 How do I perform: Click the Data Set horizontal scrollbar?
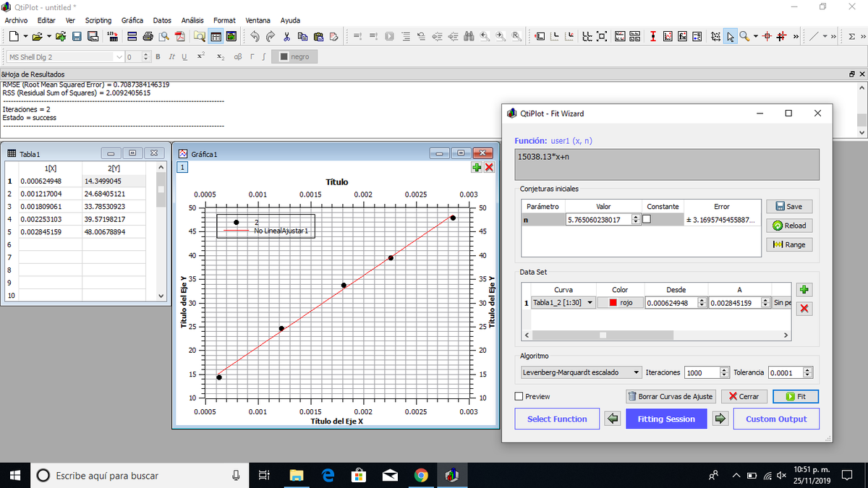(656, 335)
